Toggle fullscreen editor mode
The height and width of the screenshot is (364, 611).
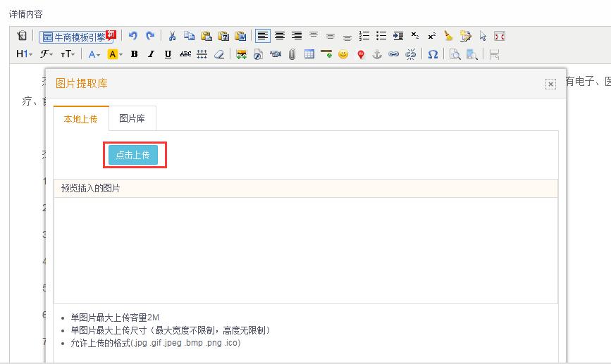point(500,36)
